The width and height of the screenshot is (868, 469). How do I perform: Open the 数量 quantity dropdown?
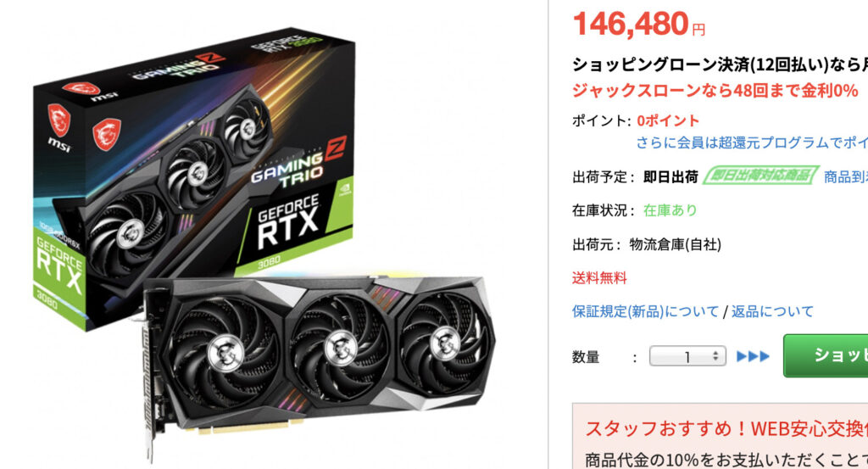687,356
